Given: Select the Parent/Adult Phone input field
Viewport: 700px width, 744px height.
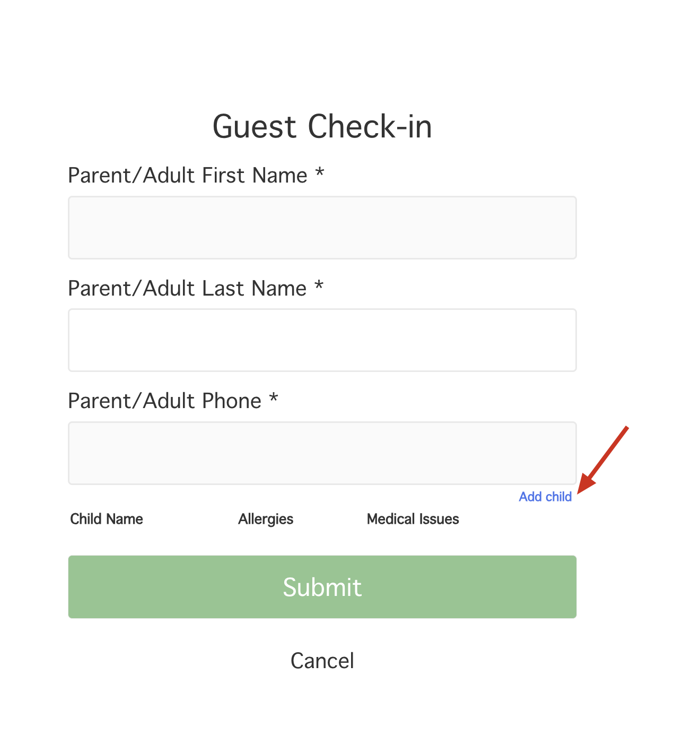Looking at the screenshot, I should (x=322, y=453).
